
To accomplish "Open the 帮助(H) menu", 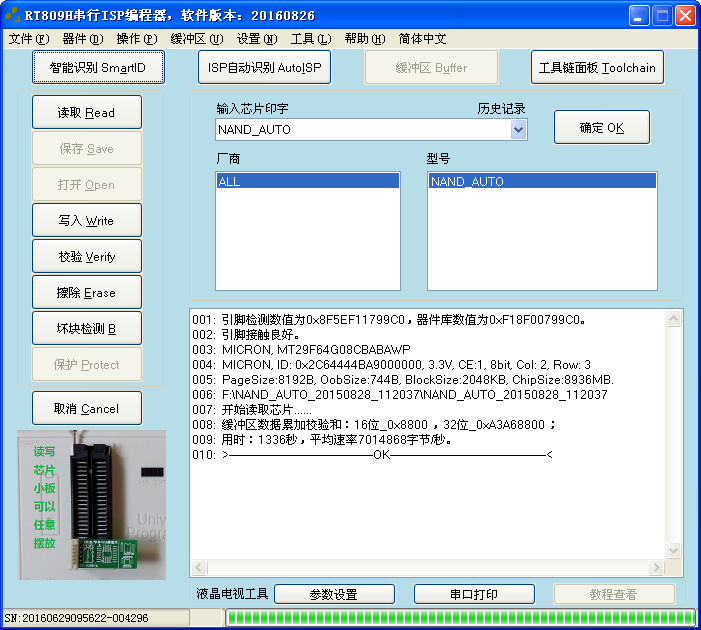I will [365, 39].
